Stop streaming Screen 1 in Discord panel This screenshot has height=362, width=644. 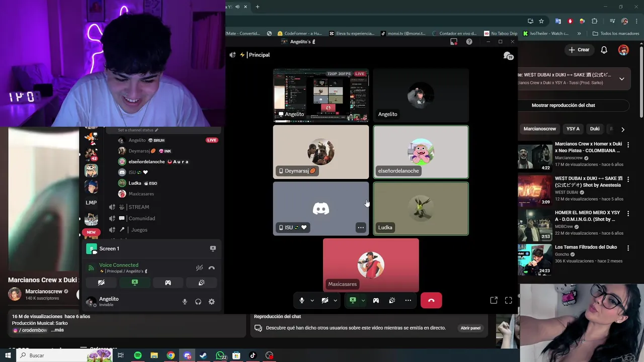213,248
